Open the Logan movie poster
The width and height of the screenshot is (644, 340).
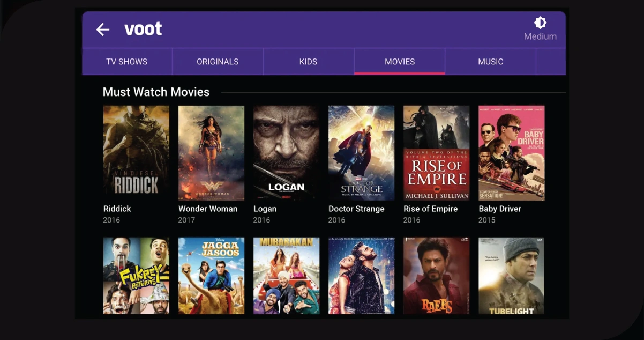pyautogui.click(x=286, y=153)
